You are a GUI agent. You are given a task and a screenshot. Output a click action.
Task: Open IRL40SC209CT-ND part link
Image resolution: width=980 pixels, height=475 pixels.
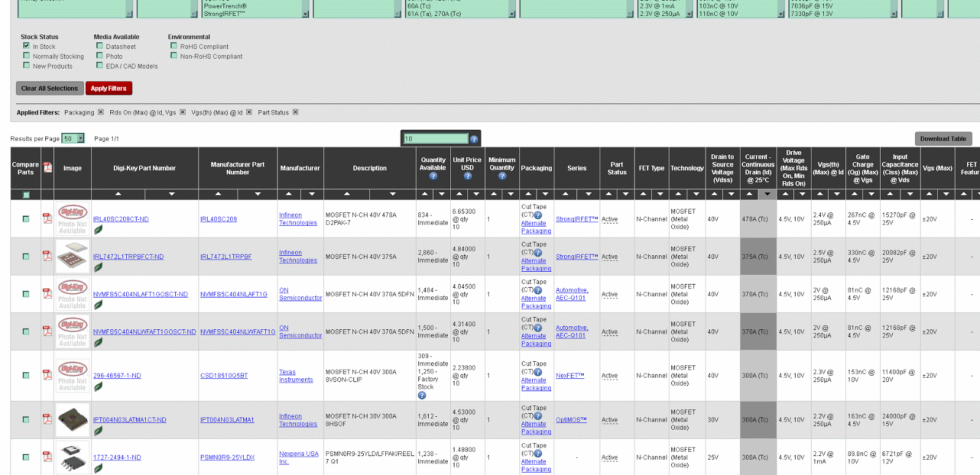(x=121, y=219)
